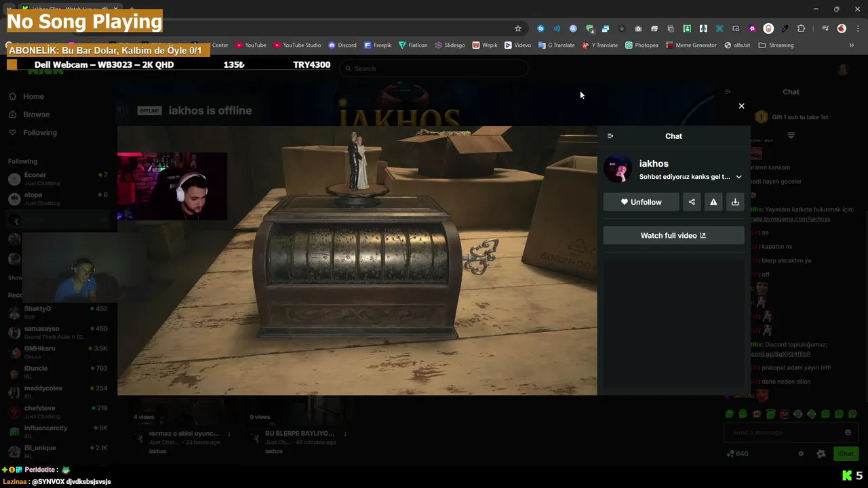Click the green Chat send button
Image resolution: width=868 pixels, height=488 pixels.
coord(846,454)
